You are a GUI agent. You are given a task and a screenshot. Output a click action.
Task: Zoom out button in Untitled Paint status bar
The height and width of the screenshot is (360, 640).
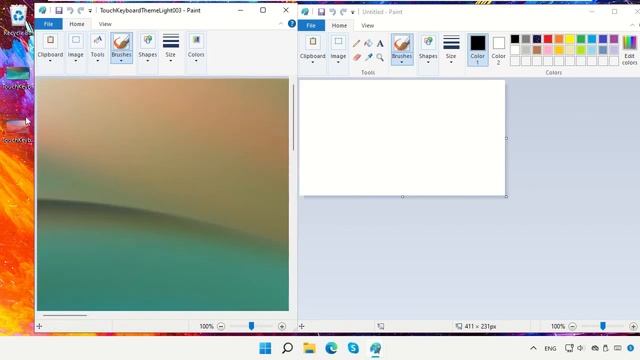coord(572,326)
